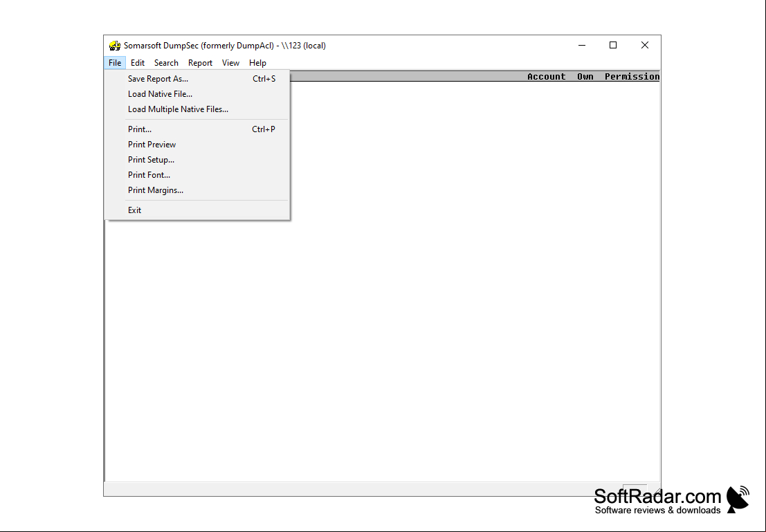The width and height of the screenshot is (766, 532).
Task: Choose the Print... menu entry
Action: click(x=197, y=129)
